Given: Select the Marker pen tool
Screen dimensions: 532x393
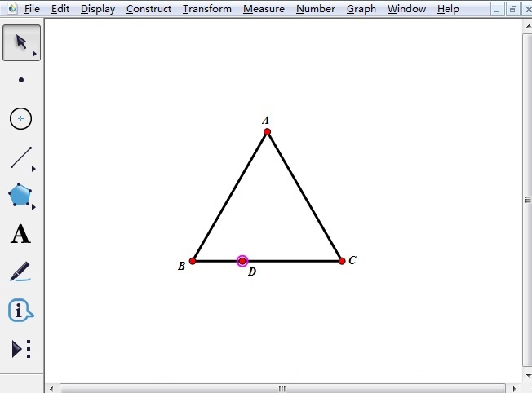Looking at the screenshot, I should click(20, 272).
